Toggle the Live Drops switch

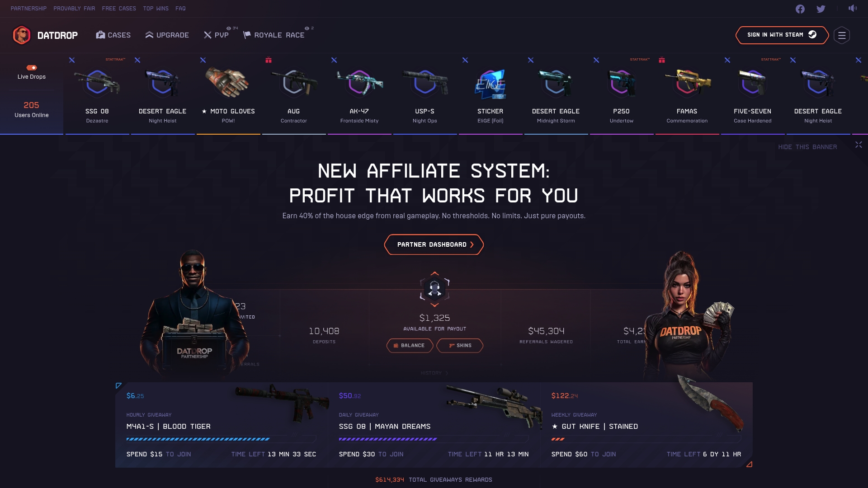click(32, 68)
